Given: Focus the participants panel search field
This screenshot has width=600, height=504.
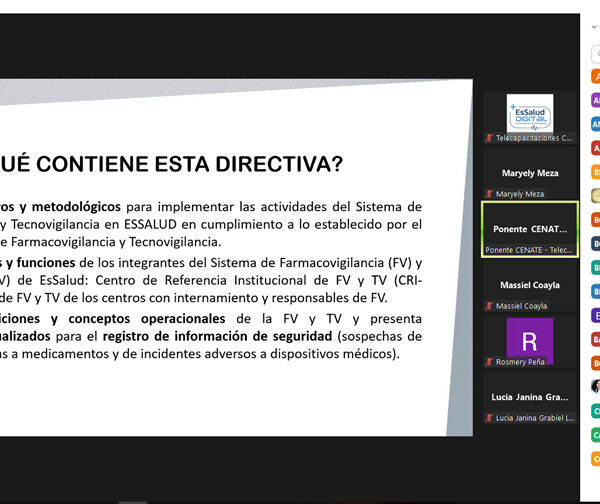Looking at the screenshot, I should [x=596, y=54].
